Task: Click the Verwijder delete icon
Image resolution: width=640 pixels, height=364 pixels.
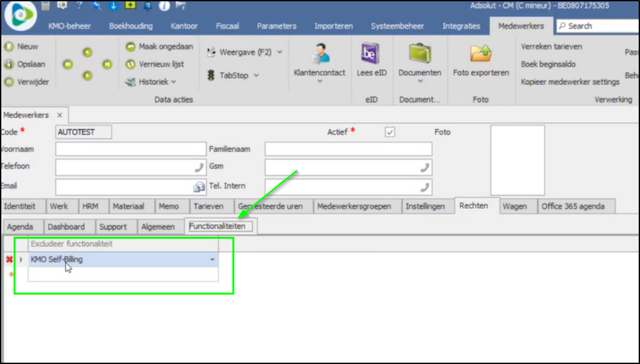Action: click(9, 82)
